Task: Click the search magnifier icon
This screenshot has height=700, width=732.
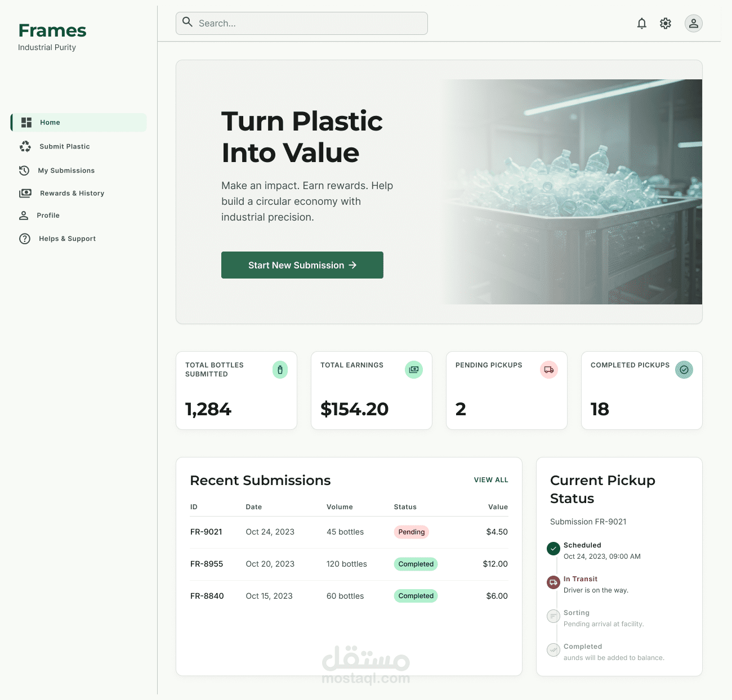Action: (188, 23)
